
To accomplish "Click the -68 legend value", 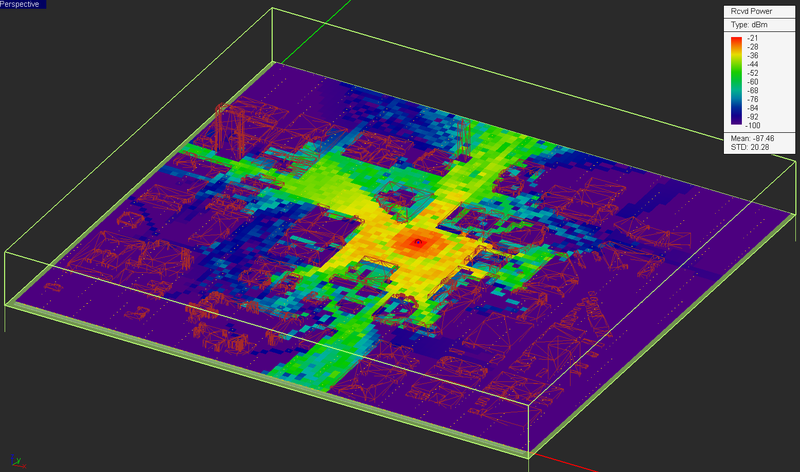I will coord(753,90).
